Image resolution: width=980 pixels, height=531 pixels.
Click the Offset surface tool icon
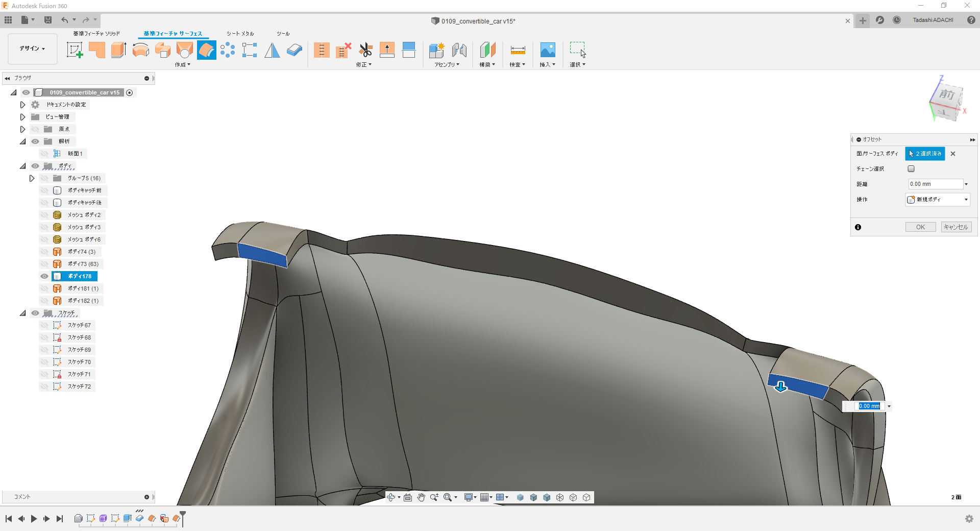pos(206,50)
